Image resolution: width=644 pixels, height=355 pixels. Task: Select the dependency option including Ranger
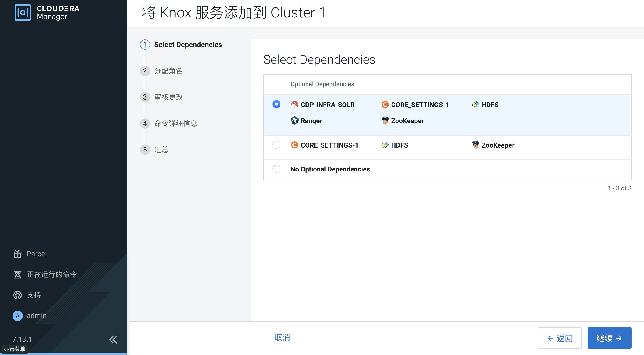click(x=276, y=104)
